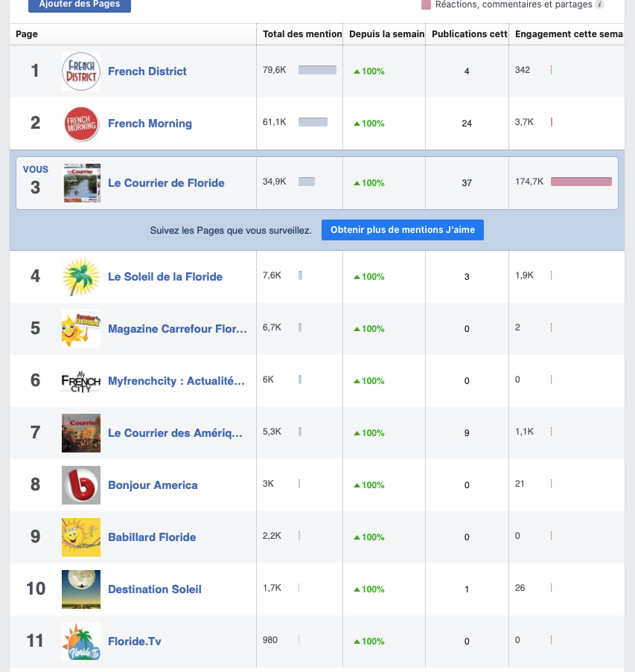Open the Floride.Tv link
The image size is (635, 672).
[134, 641]
